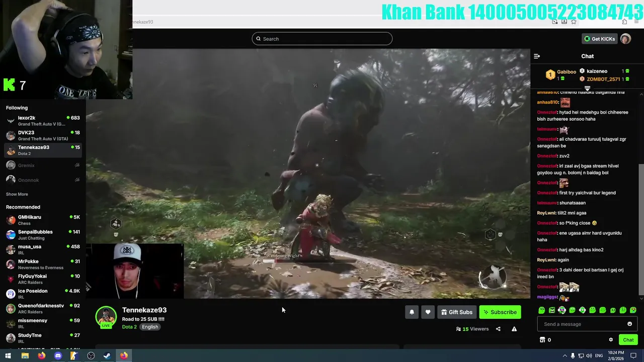644x362 pixels.
Task: Open chat settings gear icon
Action: tap(611, 340)
